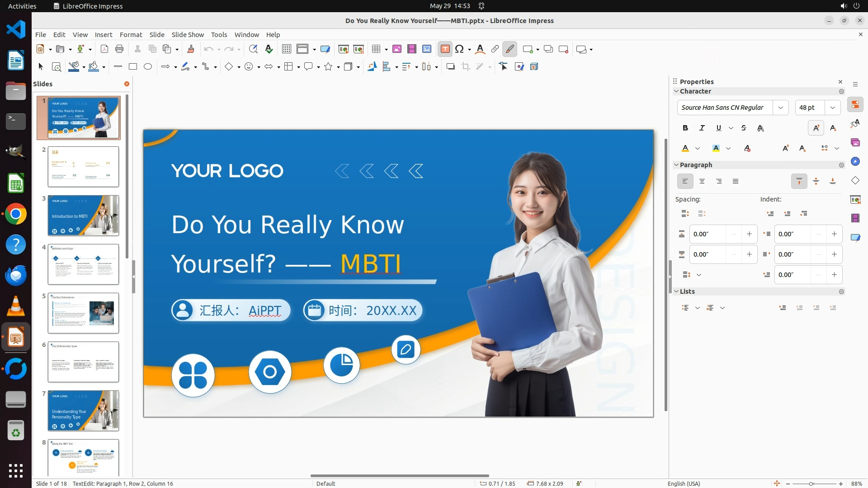Open the Format menu

131,35
